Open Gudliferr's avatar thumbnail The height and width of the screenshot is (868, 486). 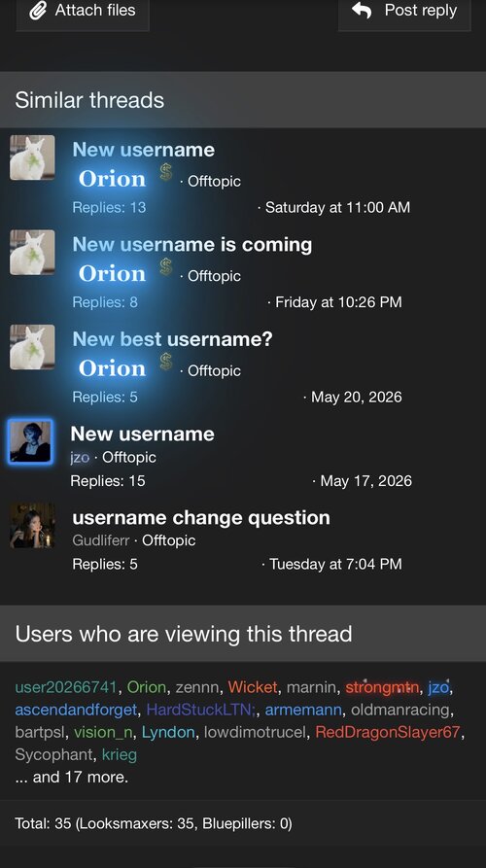[32, 525]
